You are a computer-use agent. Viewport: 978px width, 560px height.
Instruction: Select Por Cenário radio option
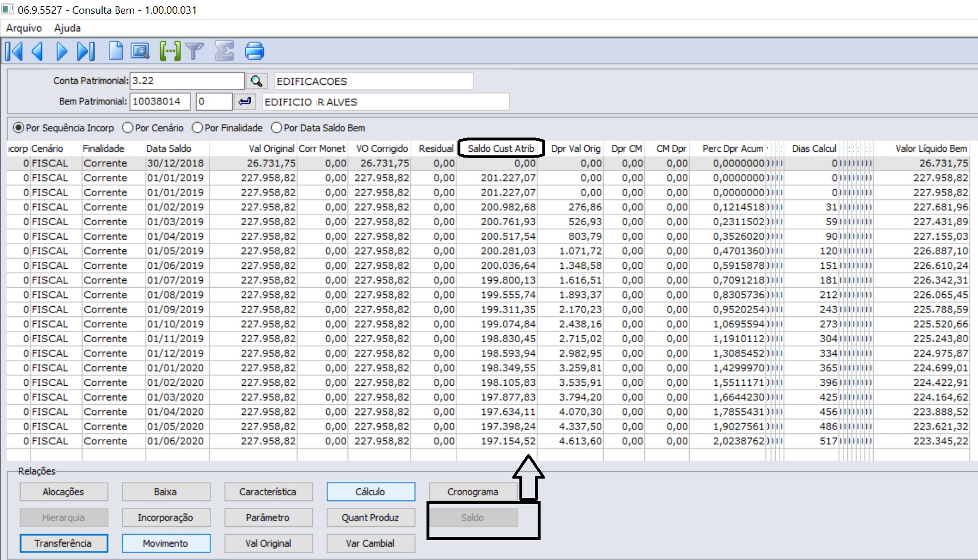[x=153, y=128]
